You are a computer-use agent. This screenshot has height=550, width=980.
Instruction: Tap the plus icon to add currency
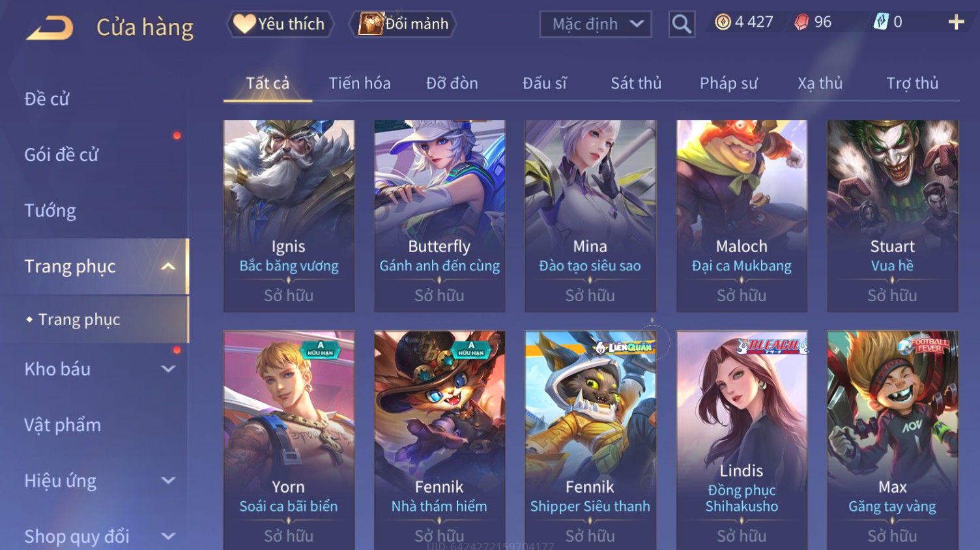click(956, 22)
